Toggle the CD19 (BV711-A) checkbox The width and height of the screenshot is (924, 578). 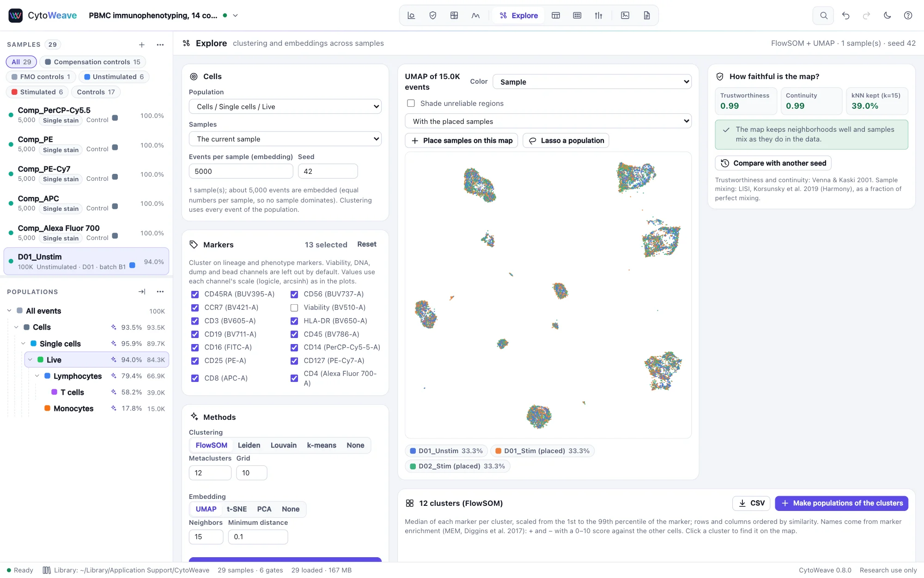tap(195, 334)
